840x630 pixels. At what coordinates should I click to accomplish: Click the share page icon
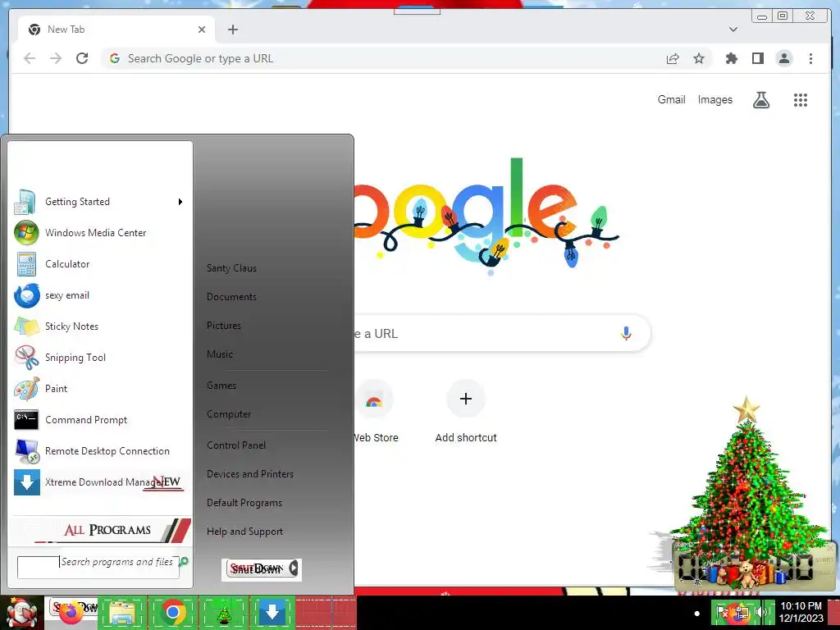(x=673, y=58)
